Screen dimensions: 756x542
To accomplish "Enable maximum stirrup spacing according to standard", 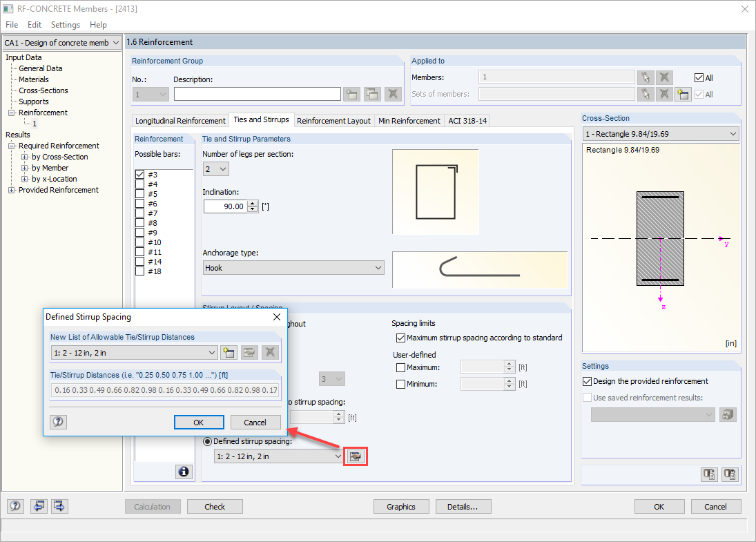I will [x=401, y=338].
